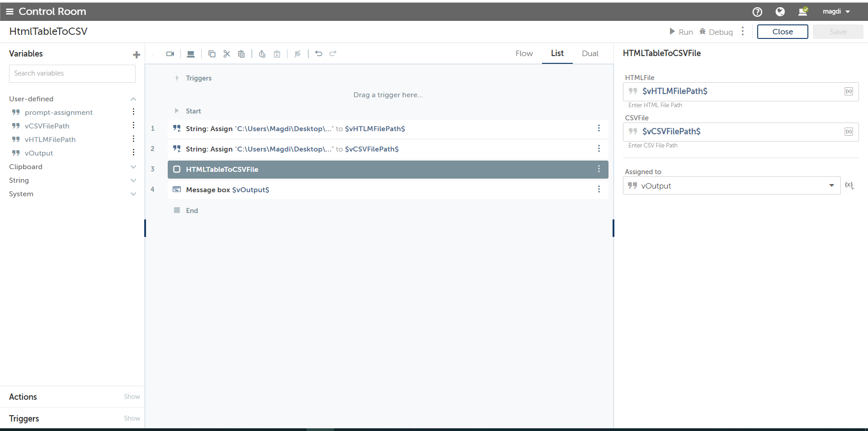Viewport: 868px width, 431px height.
Task: Click the Save button
Action: pyautogui.click(x=838, y=32)
